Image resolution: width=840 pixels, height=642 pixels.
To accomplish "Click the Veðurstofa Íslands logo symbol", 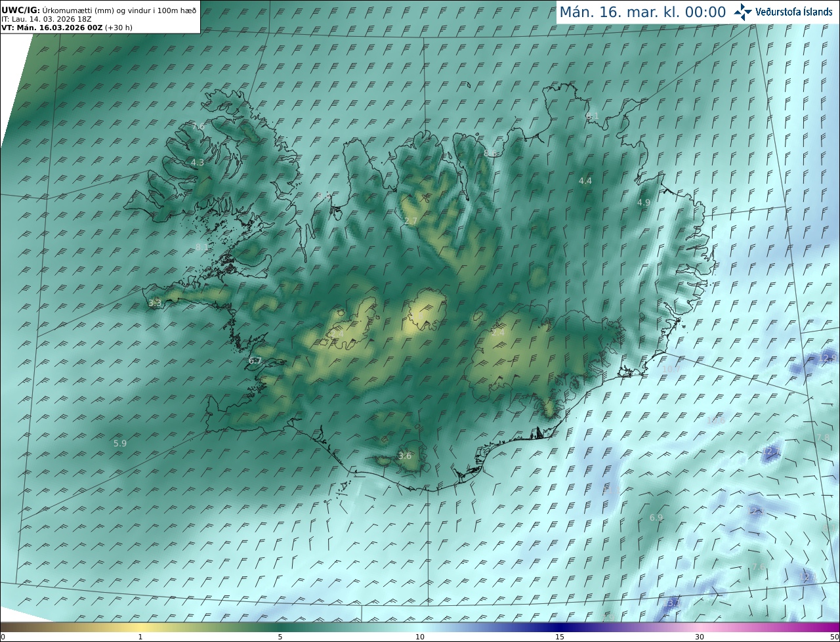I will coord(743,12).
